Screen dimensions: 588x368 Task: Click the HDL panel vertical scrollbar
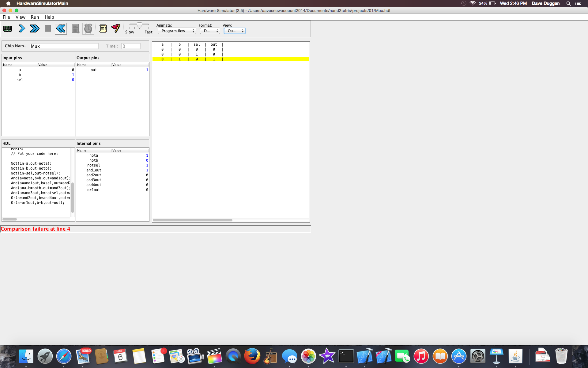(73, 198)
